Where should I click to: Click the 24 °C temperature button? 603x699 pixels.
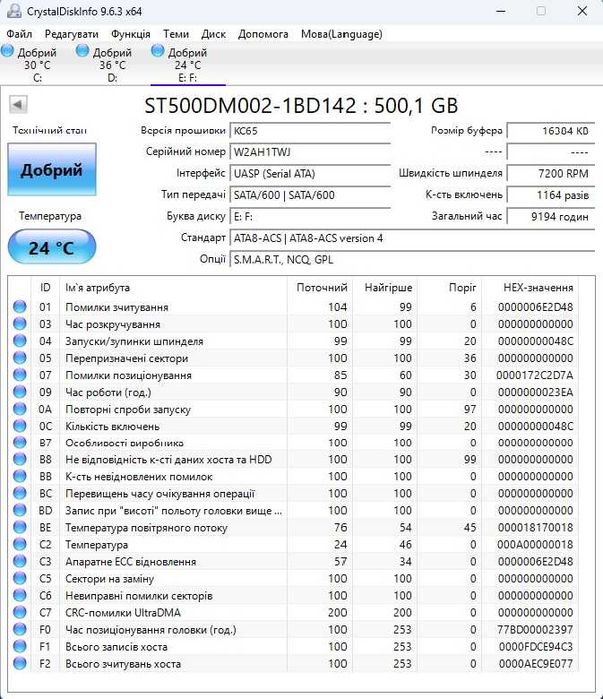[x=52, y=247]
